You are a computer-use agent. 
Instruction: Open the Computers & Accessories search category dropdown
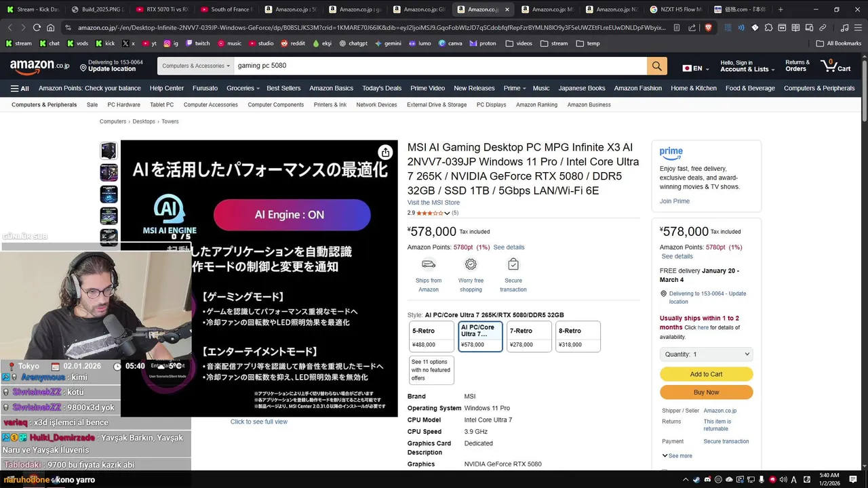pos(196,66)
